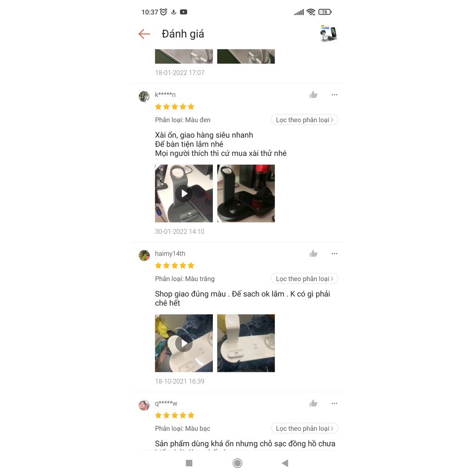The image size is (476, 476).
Task: Filter by variation on the Màu đen review
Action: coord(304,119)
